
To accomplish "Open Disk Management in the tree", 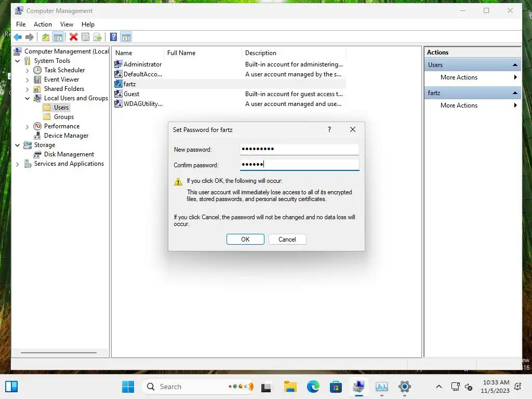I will (x=69, y=154).
